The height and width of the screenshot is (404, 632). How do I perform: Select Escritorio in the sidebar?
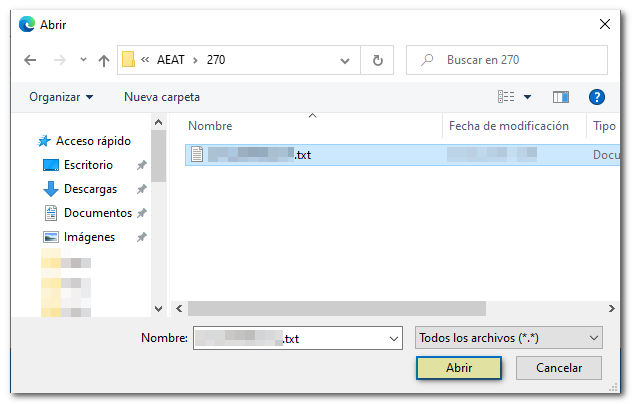coord(88,165)
